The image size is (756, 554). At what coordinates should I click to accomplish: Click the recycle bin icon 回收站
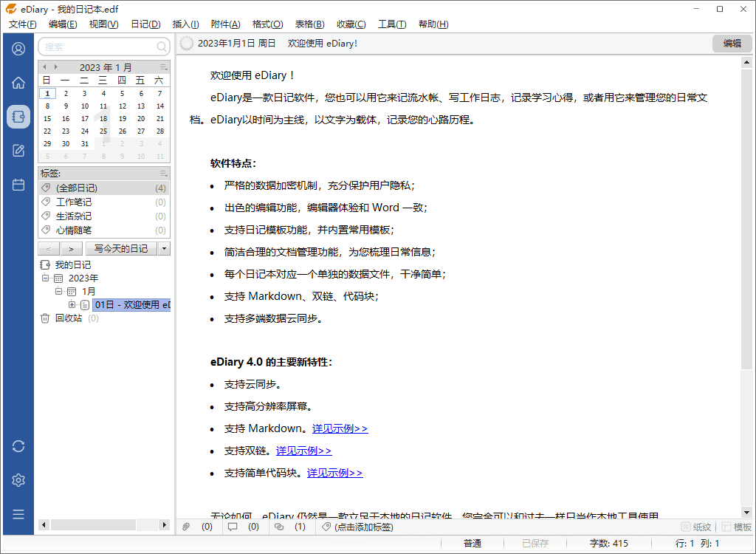(x=45, y=318)
